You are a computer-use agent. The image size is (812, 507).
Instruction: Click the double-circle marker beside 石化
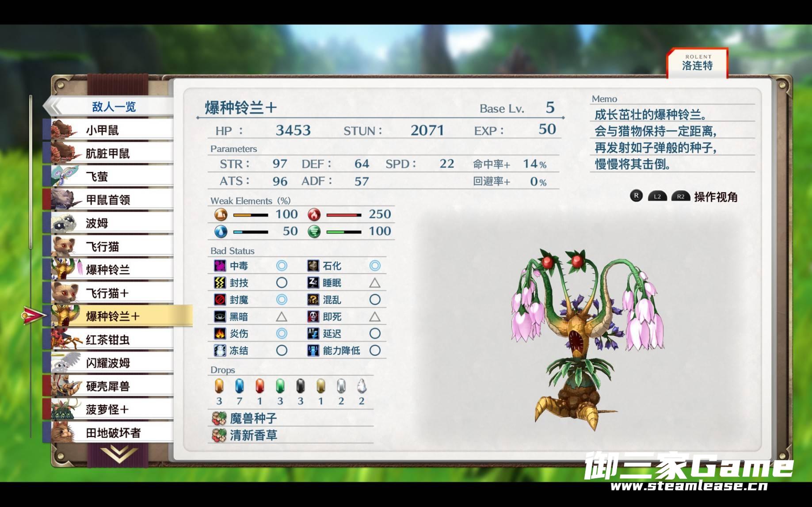point(375,266)
